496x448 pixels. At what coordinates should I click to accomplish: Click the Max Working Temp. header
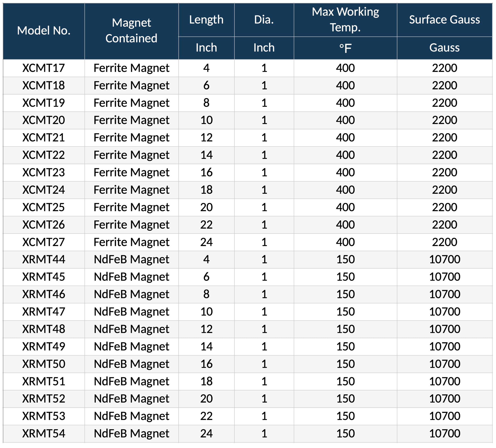pos(346,20)
